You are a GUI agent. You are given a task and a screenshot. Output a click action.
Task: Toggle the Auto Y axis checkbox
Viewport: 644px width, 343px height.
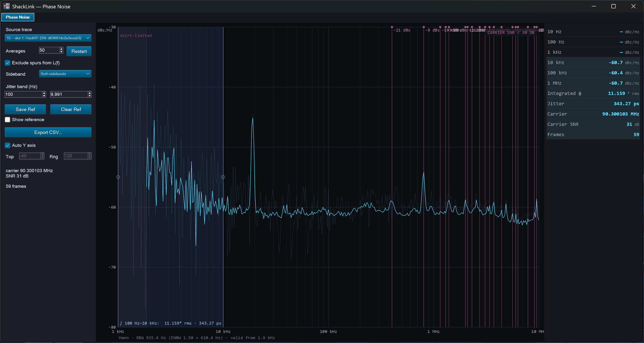pos(8,145)
